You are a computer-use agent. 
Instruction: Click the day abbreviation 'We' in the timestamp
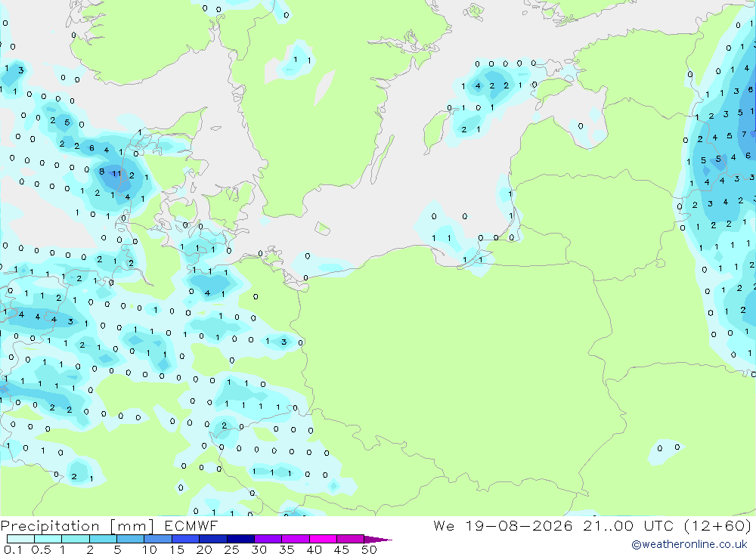(x=444, y=525)
